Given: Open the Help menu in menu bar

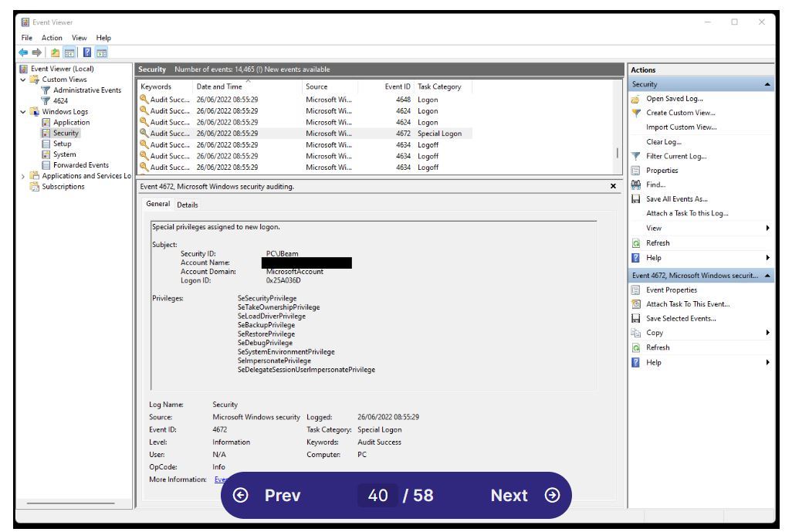Looking at the screenshot, I should [103, 38].
